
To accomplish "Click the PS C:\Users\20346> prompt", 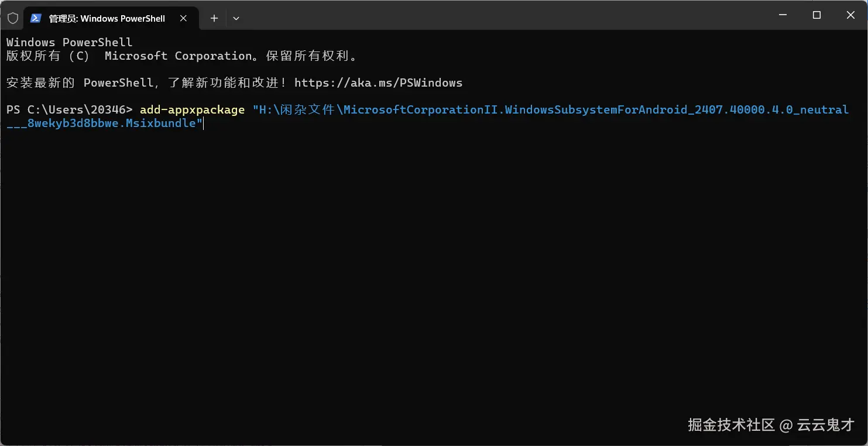I will click(70, 110).
